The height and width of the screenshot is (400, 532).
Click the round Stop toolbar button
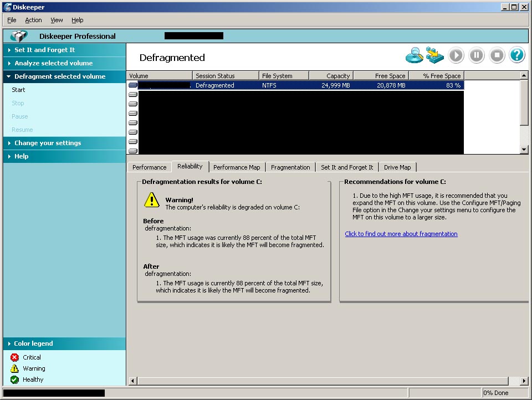click(497, 55)
